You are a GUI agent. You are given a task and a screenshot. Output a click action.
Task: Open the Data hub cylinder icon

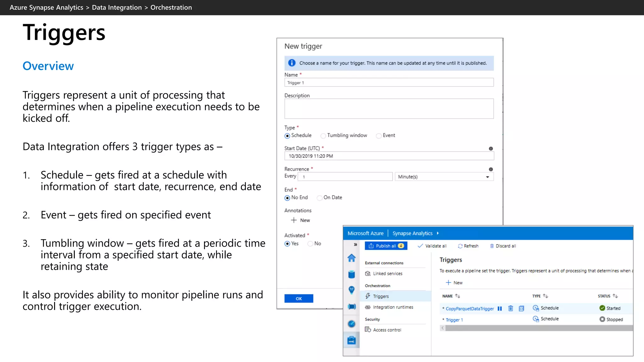click(x=351, y=274)
